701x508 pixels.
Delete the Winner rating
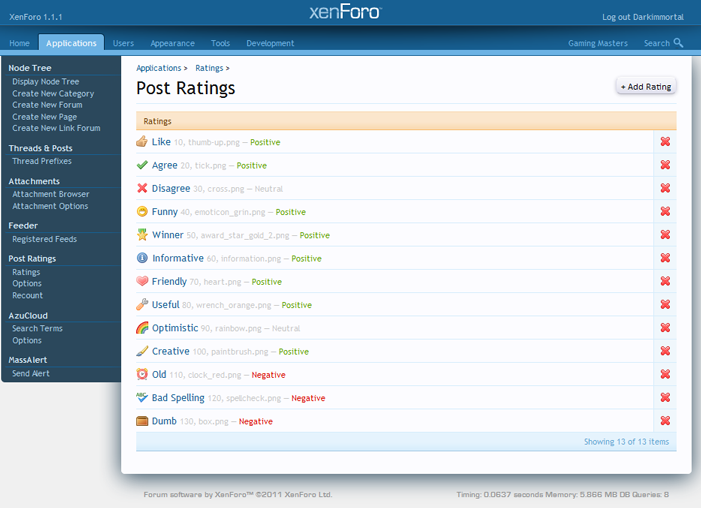coord(665,235)
